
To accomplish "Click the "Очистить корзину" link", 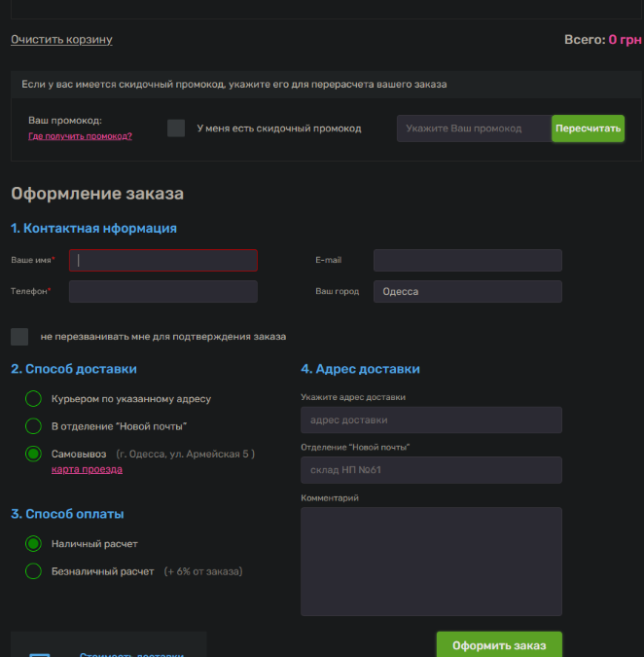I will [x=61, y=40].
